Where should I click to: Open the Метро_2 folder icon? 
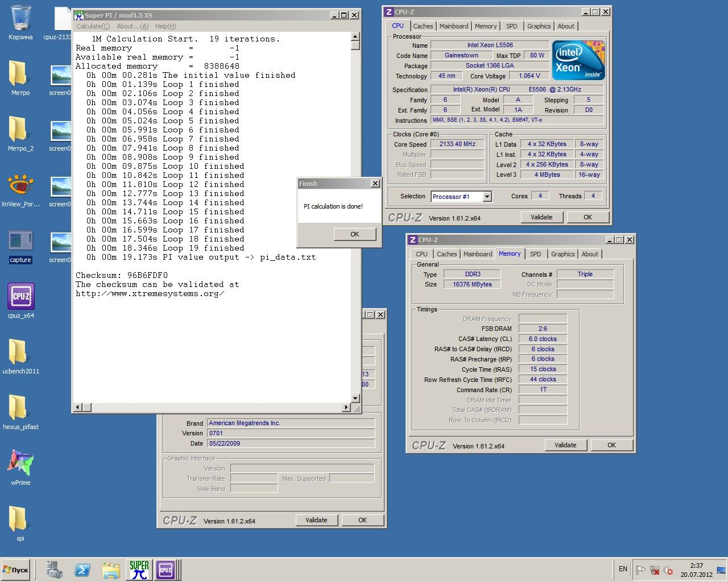(19, 134)
